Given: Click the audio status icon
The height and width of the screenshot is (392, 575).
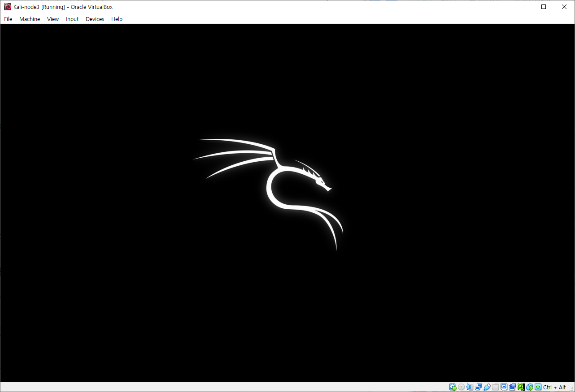Looking at the screenshot, I should click(470, 387).
